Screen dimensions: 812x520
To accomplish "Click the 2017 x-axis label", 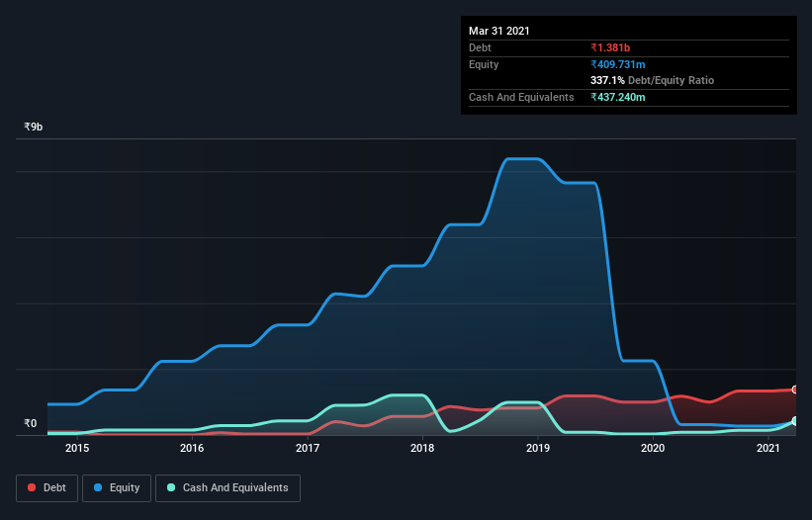I will tap(308, 448).
